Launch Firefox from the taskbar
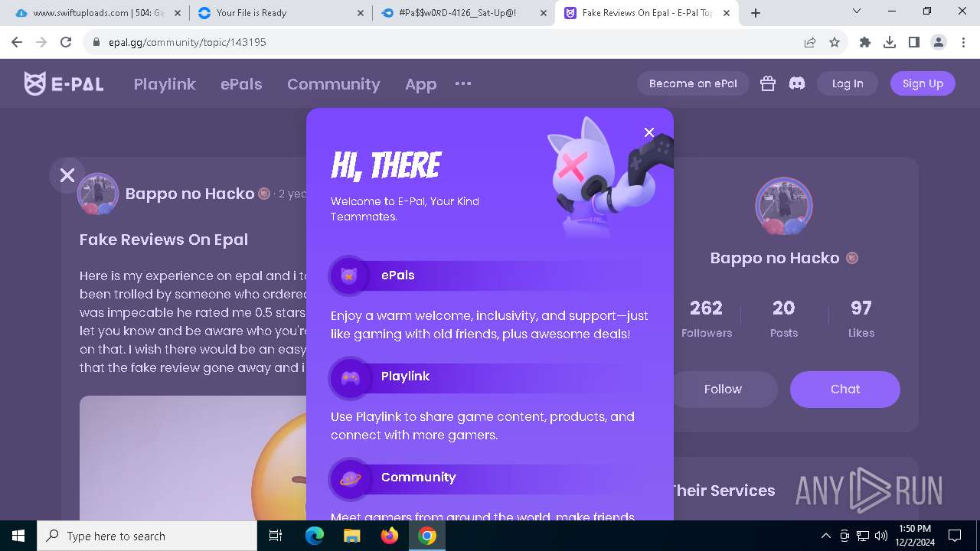The height and width of the screenshot is (551, 980). [x=390, y=536]
